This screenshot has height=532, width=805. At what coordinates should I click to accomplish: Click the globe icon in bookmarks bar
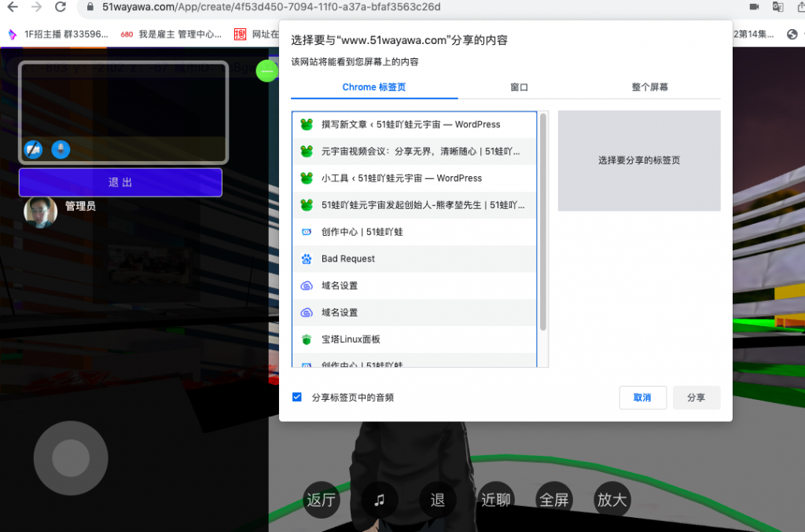[x=792, y=35]
